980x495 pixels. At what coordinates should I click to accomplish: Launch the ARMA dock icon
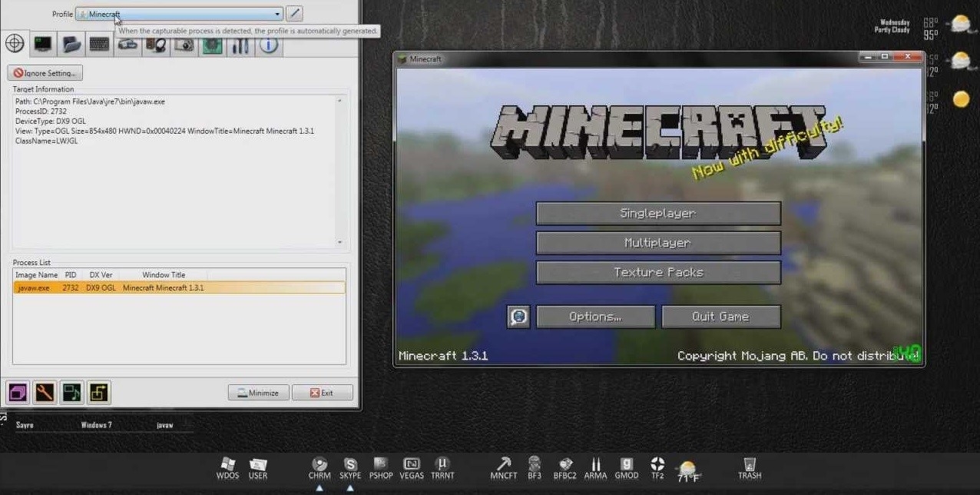tap(595, 468)
